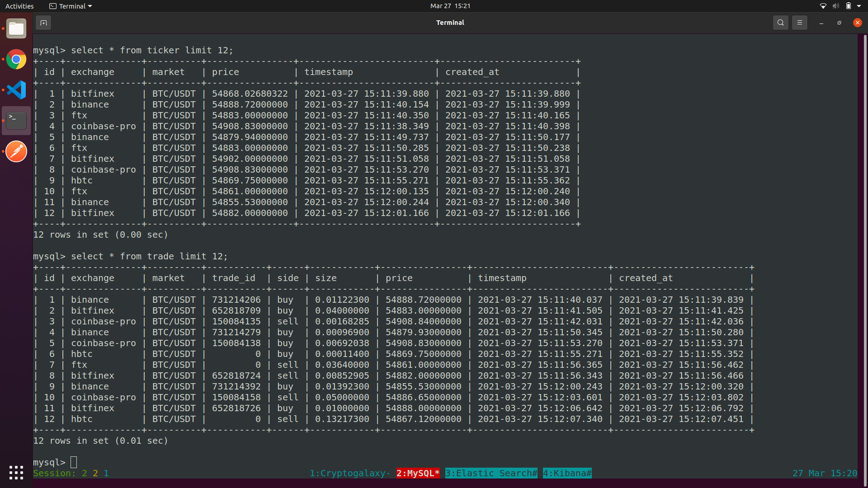Select the 3:Elastic Search tmux tab
This screenshot has height=488, width=868.
click(x=491, y=473)
